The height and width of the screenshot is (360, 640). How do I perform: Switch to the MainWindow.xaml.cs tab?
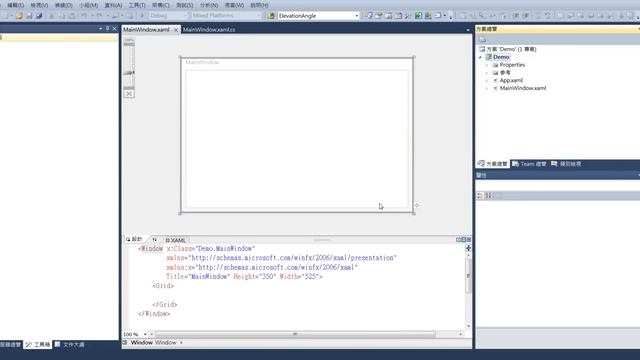point(209,30)
